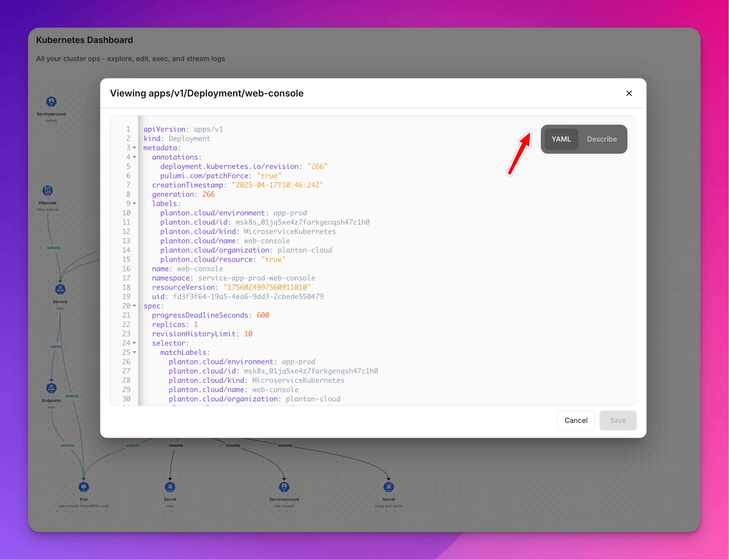Click the revisionHistoryLimit value 10
729x560 pixels.
pyautogui.click(x=248, y=334)
